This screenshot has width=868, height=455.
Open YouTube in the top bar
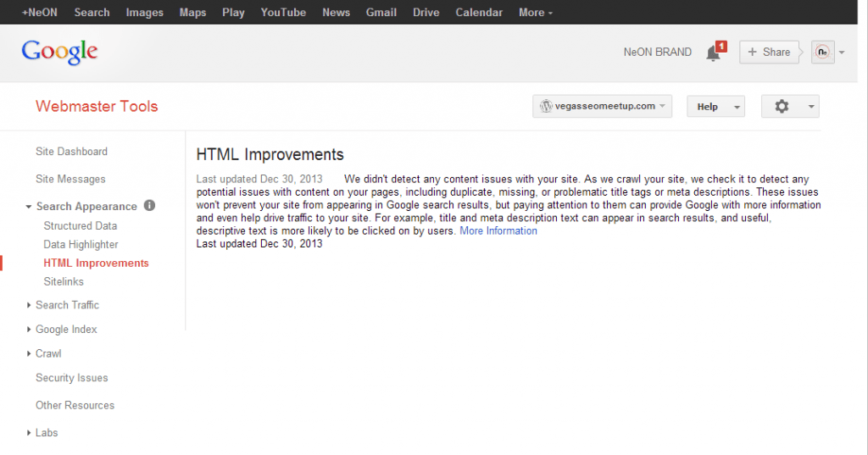pos(283,12)
